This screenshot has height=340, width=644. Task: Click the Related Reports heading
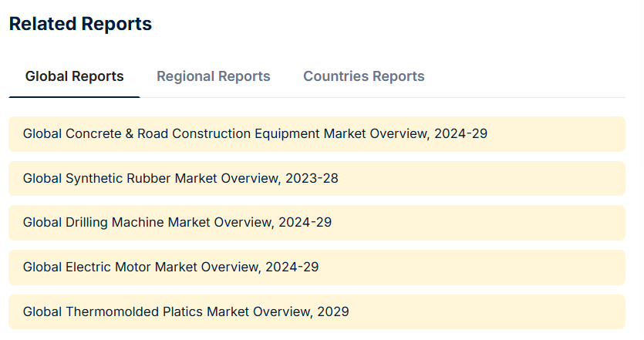(x=80, y=24)
